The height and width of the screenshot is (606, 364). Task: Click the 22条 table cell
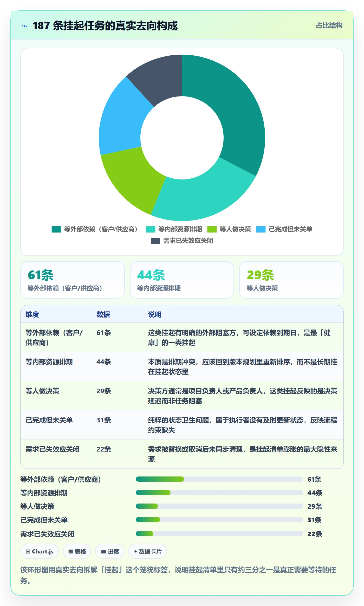pyautogui.click(x=104, y=449)
